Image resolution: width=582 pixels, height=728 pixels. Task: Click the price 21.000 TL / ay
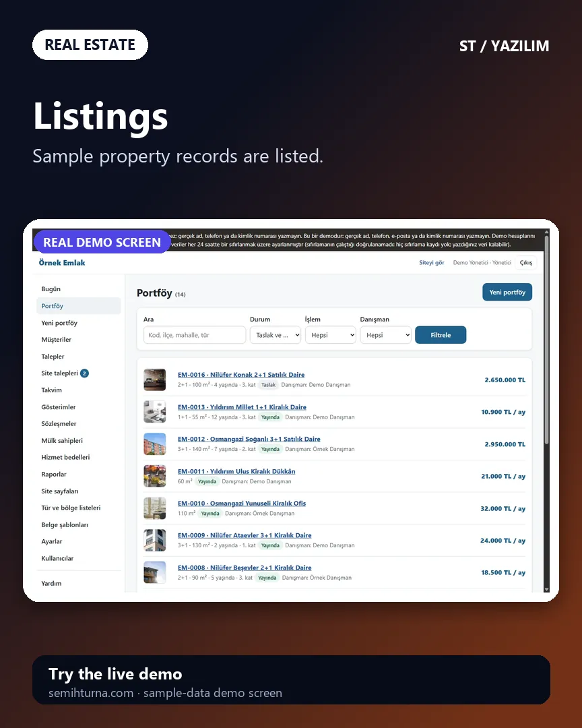tap(503, 477)
